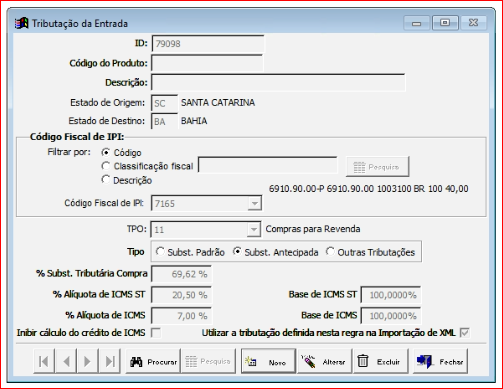Click the fiscal classification search field
This screenshot has width=503, height=389.
(267, 165)
